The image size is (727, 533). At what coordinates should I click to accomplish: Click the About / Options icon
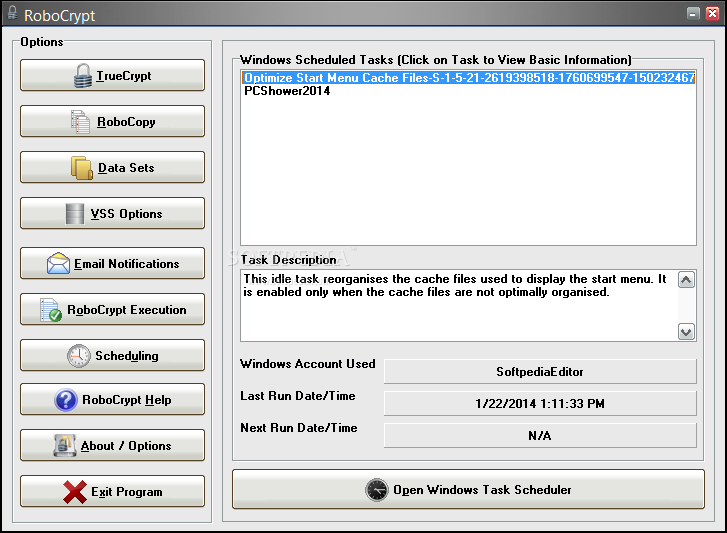(64, 445)
